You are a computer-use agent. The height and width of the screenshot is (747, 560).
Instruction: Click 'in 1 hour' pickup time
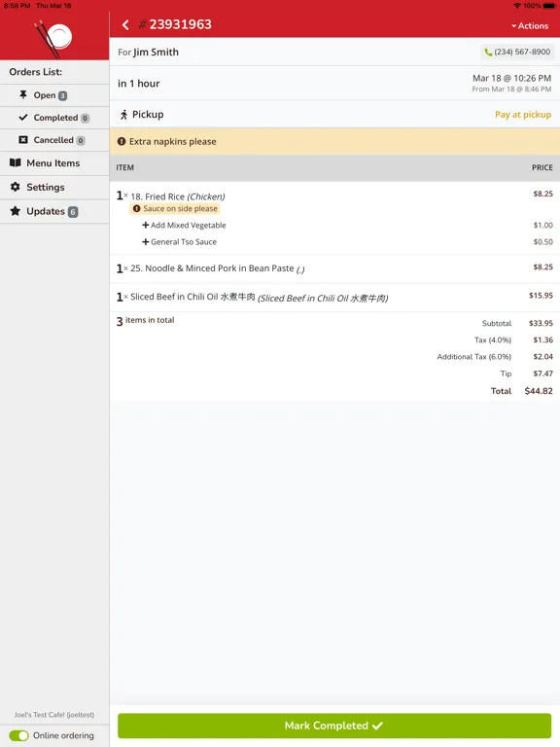[139, 84]
